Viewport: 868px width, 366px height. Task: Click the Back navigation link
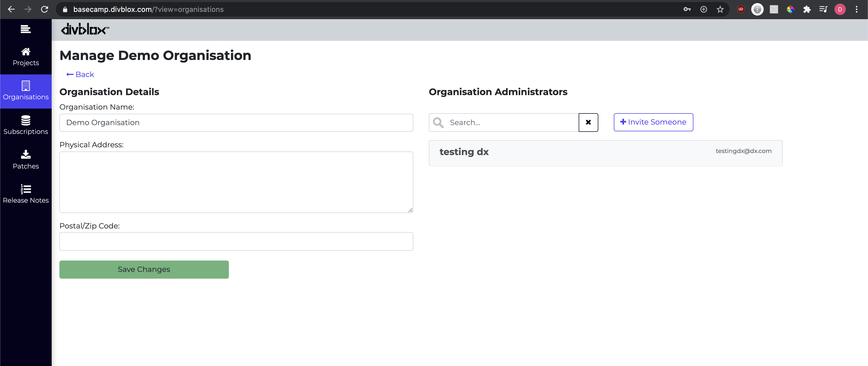click(80, 74)
